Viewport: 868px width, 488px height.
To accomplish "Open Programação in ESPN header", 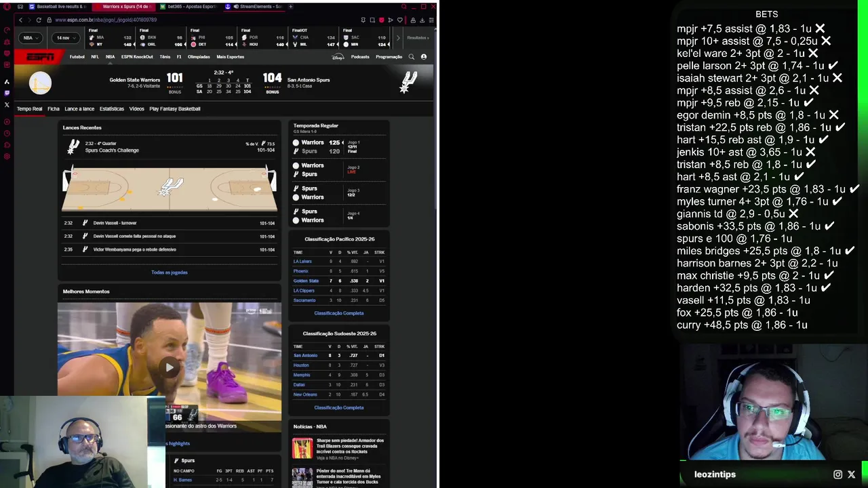I will 389,57.
